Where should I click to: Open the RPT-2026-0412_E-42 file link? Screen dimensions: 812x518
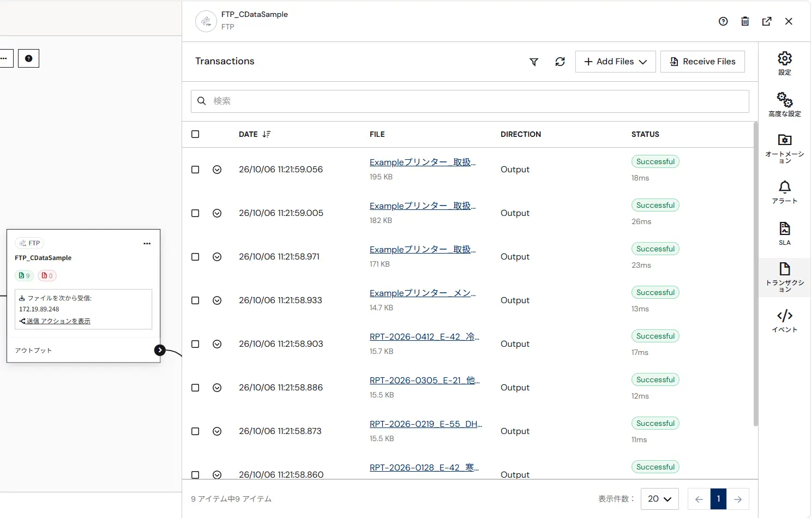pyautogui.click(x=424, y=337)
